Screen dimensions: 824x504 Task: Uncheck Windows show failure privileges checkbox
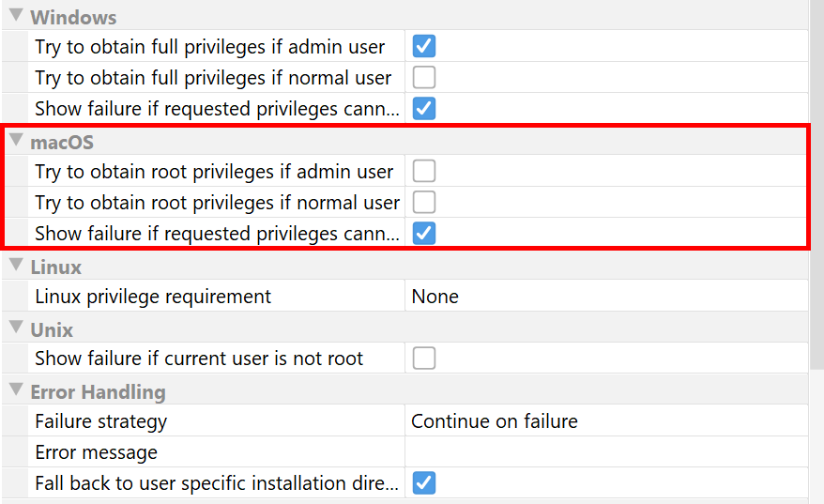click(424, 109)
